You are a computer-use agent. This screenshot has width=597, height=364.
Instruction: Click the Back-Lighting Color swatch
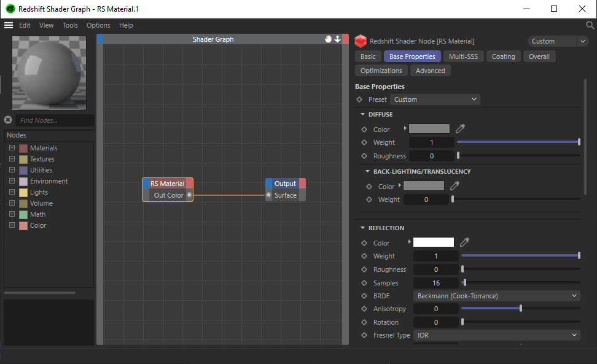(x=424, y=185)
